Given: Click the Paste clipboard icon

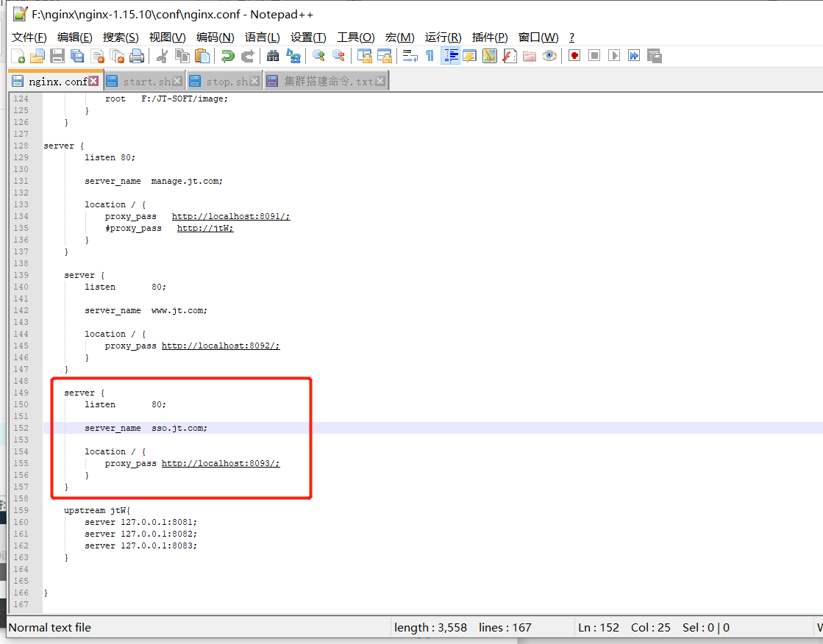Looking at the screenshot, I should coord(202,56).
